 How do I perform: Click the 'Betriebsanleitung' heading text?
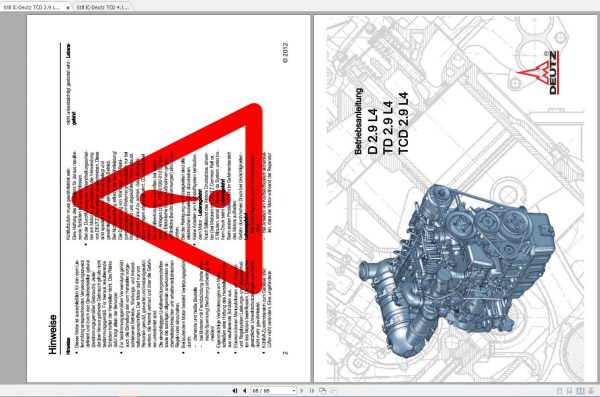point(358,121)
